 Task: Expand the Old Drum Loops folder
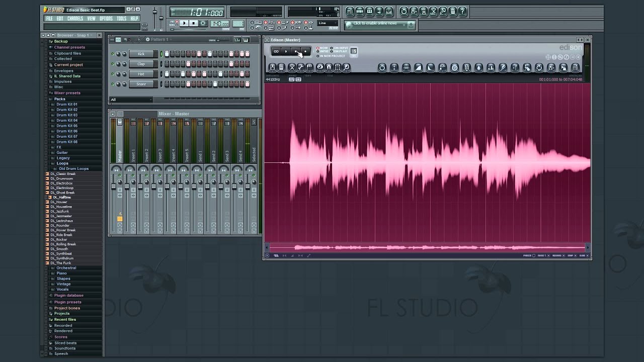coord(73,169)
